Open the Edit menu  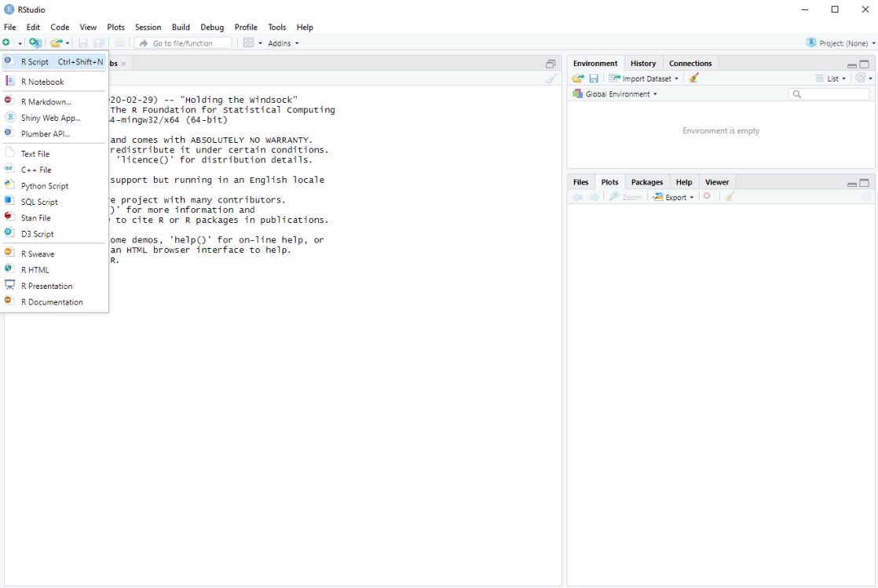33,27
